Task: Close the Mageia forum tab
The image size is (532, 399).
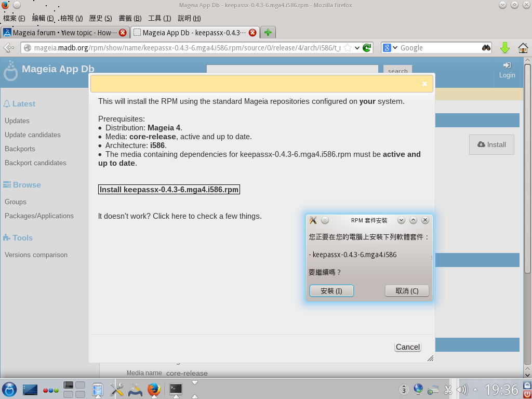Action: [x=123, y=33]
